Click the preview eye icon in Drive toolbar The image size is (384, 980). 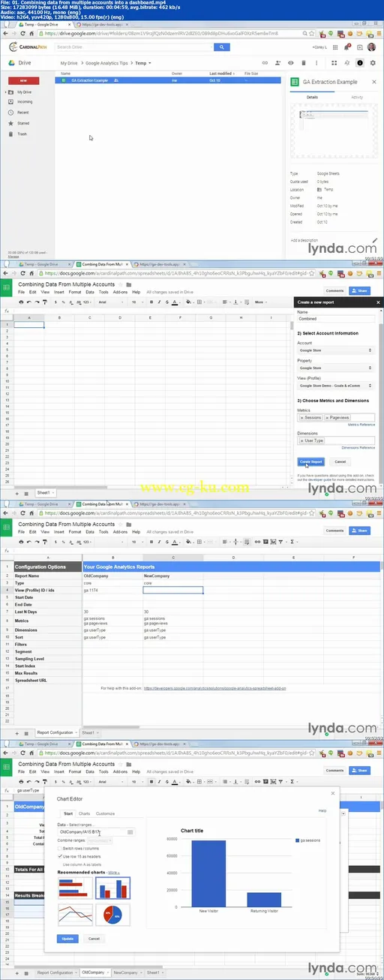pos(292,63)
